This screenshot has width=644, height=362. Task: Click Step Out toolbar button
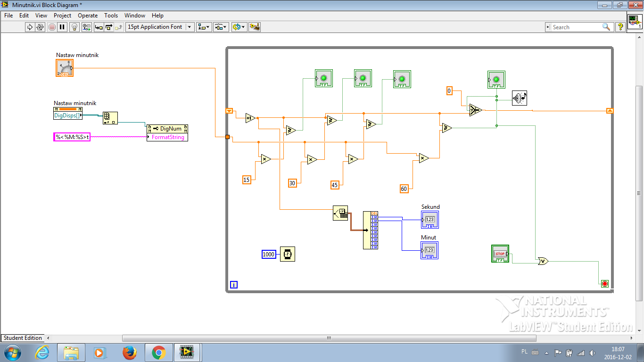click(119, 27)
